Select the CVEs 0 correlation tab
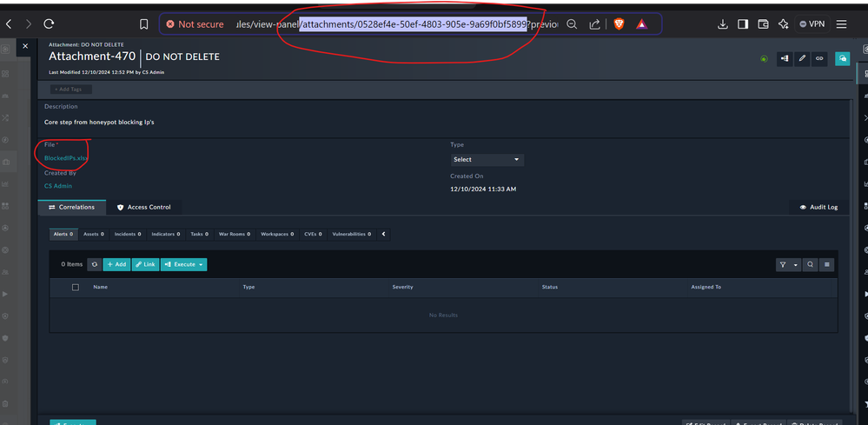Viewport: 868px width, 425px height. click(x=314, y=235)
